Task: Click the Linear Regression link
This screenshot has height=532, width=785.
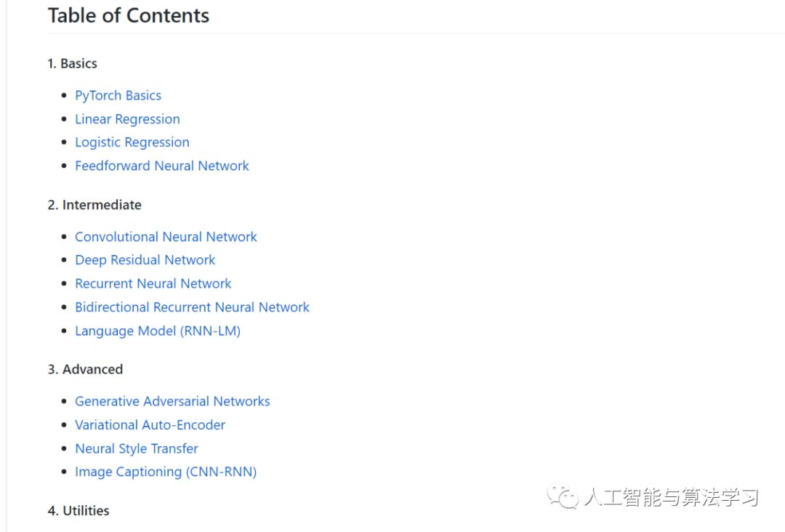Action: pos(127,119)
